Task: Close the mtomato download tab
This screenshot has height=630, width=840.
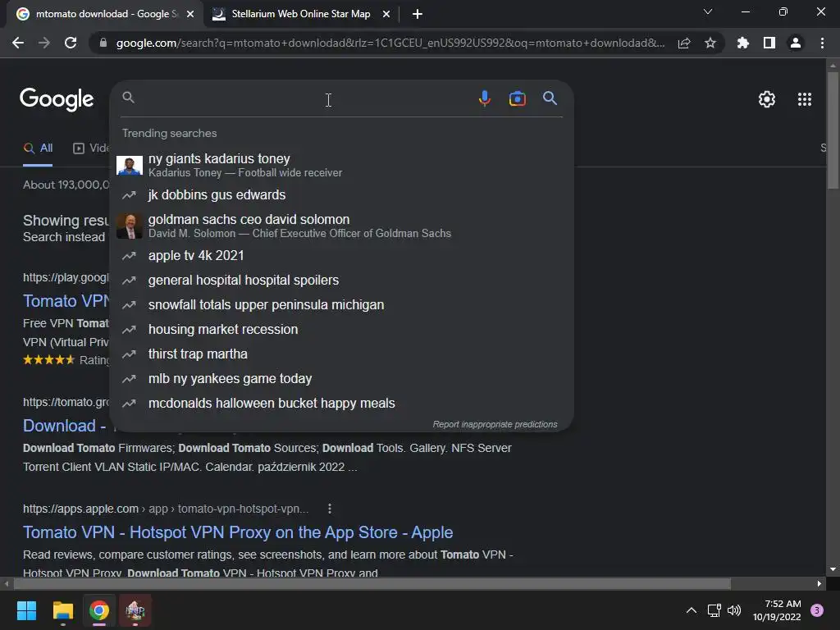Action: pyautogui.click(x=190, y=14)
